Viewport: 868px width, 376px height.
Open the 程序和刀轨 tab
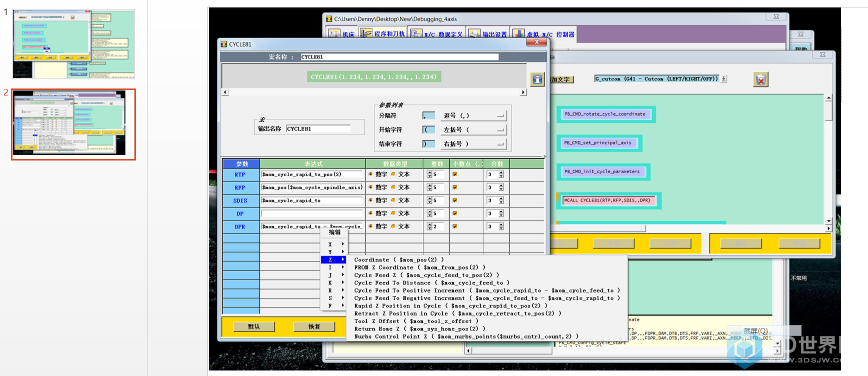pos(383,34)
